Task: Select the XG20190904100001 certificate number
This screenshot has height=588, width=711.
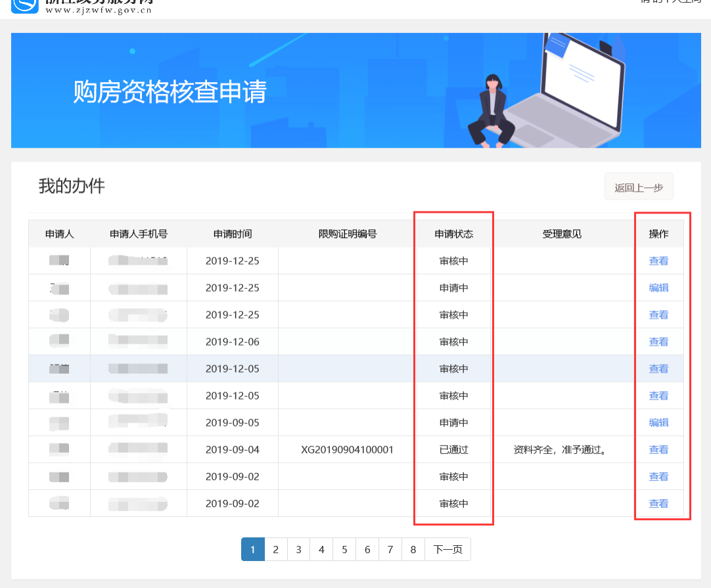Action: 348,450
